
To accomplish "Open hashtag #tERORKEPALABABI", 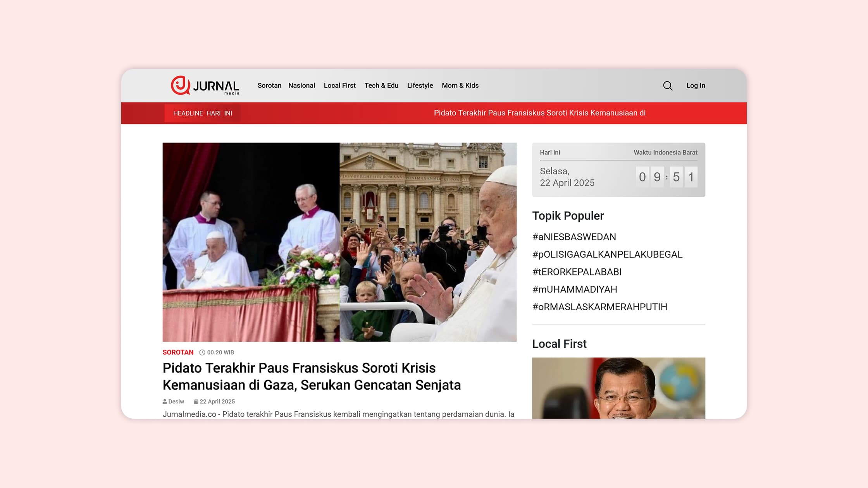I will 577,272.
